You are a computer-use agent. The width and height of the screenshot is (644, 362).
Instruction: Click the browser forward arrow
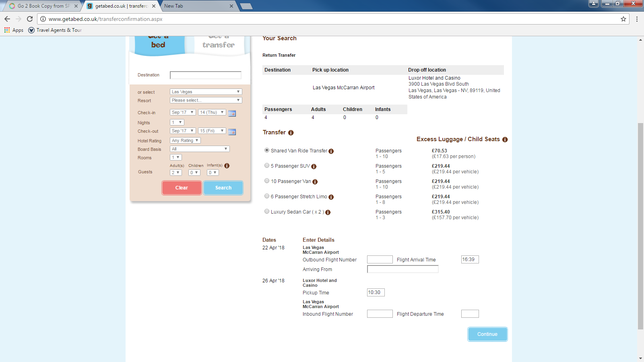pyautogui.click(x=19, y=19)
